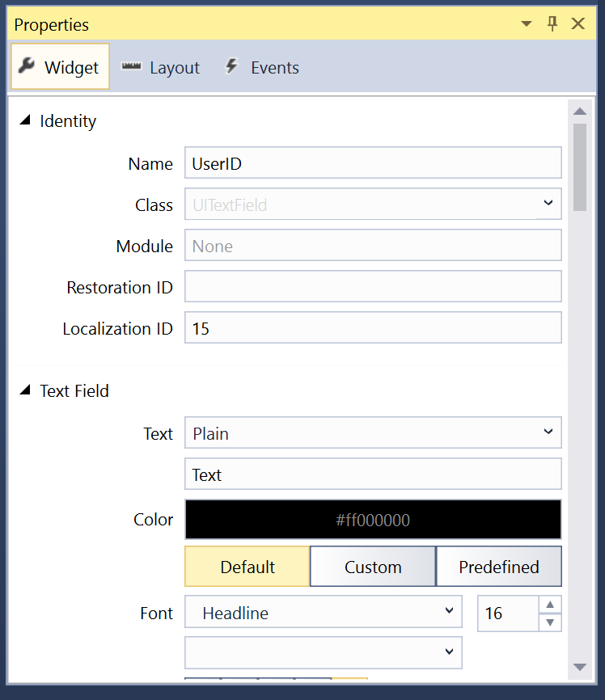Viewport: 605px width, 700px height.
Task: Click the black #ff000000 color swatch
Action: 373,519
